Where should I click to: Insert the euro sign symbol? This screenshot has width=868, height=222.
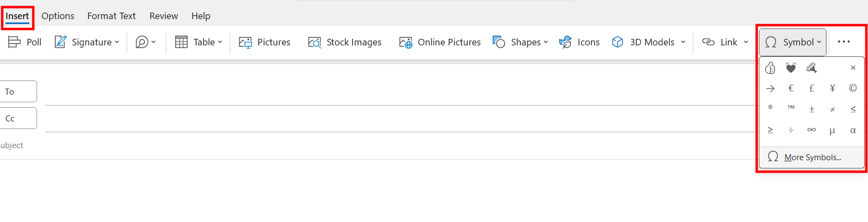pyautogui.click(x=791, y=88)
